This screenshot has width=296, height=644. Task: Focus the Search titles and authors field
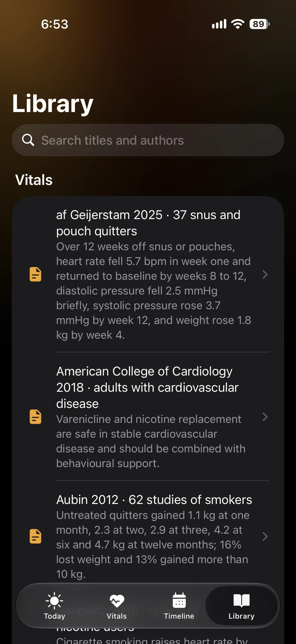tap(148, 140)
